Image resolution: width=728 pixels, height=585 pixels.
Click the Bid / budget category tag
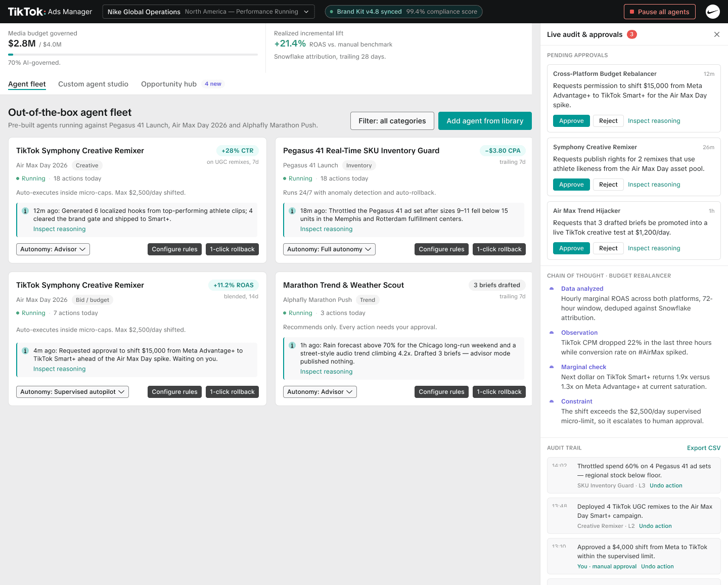coord(92,300)
